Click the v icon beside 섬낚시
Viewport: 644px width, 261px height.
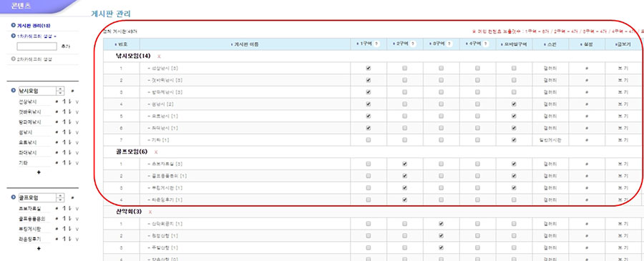(77, 132)
